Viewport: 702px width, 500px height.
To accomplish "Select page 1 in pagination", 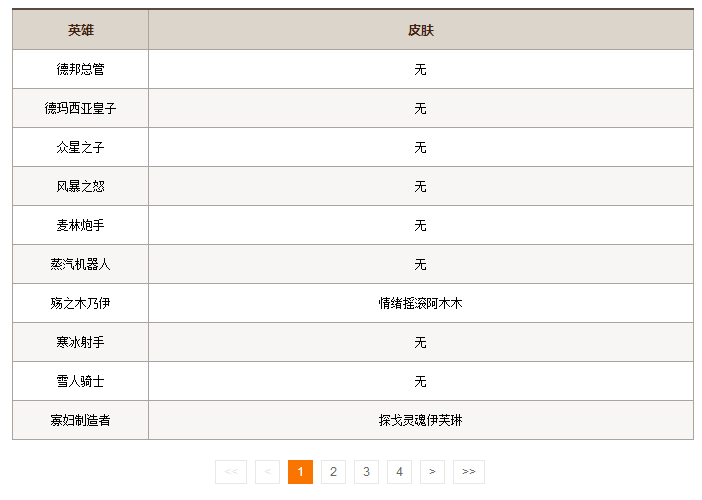I will click(x=300, y=471).
